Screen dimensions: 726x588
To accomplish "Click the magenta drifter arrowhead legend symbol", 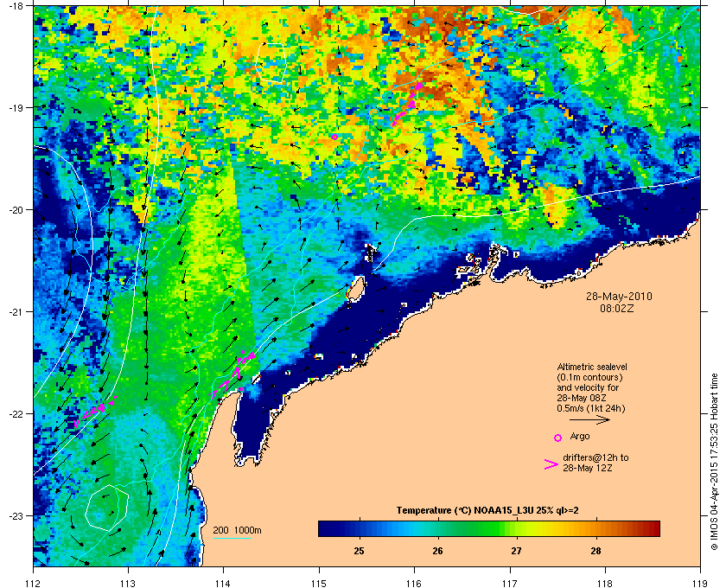I will coord(551,464).
